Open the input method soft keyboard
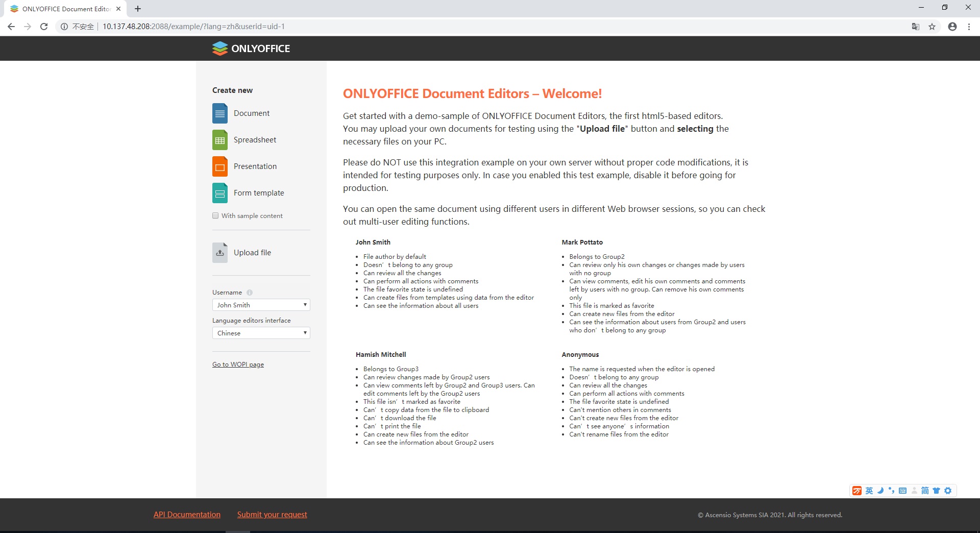980x533 pixels. pos(902,491)
